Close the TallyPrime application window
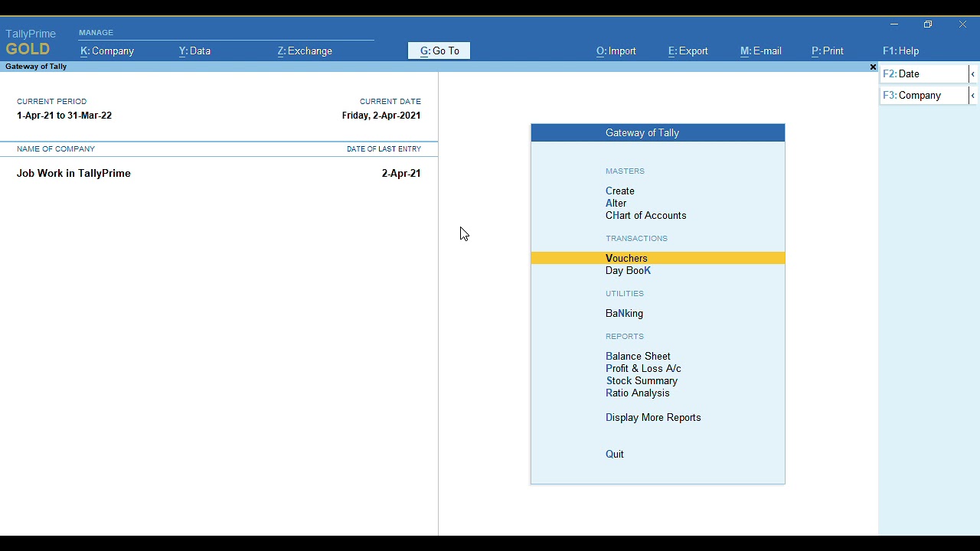 pyautogui.click(x=962, y=24)
